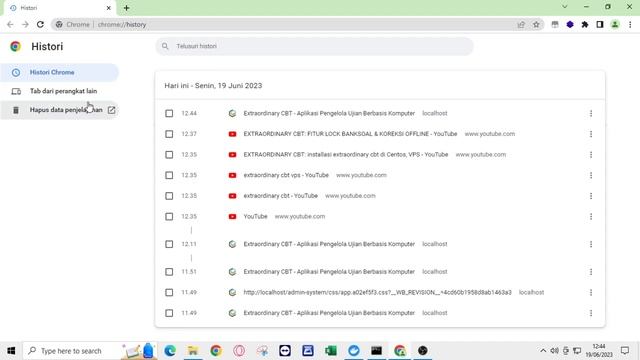Image resolution: width=640 pixels, height=360 pixels.
Task: Open Opera browser from taskbar
Action: tap(239, 351)
